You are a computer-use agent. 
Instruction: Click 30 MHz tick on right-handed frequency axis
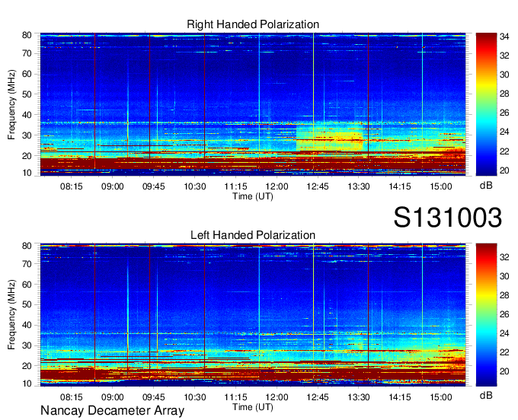(27, 135)
